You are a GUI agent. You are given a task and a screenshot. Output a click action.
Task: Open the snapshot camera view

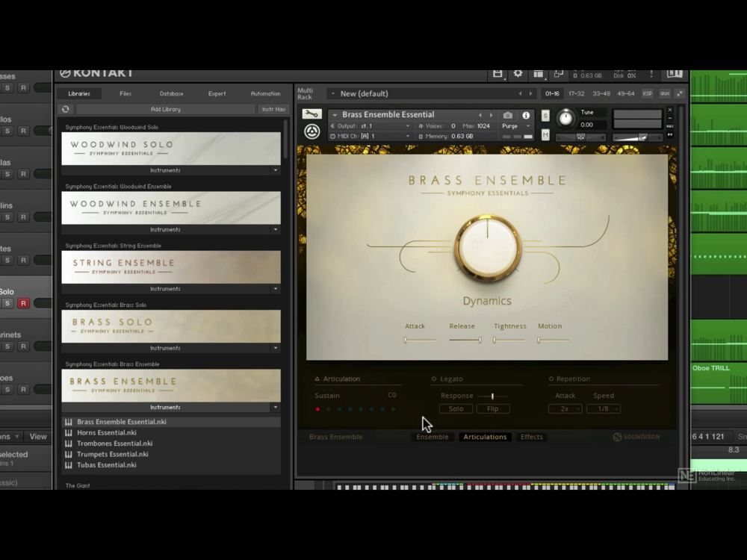coord(508,115)
